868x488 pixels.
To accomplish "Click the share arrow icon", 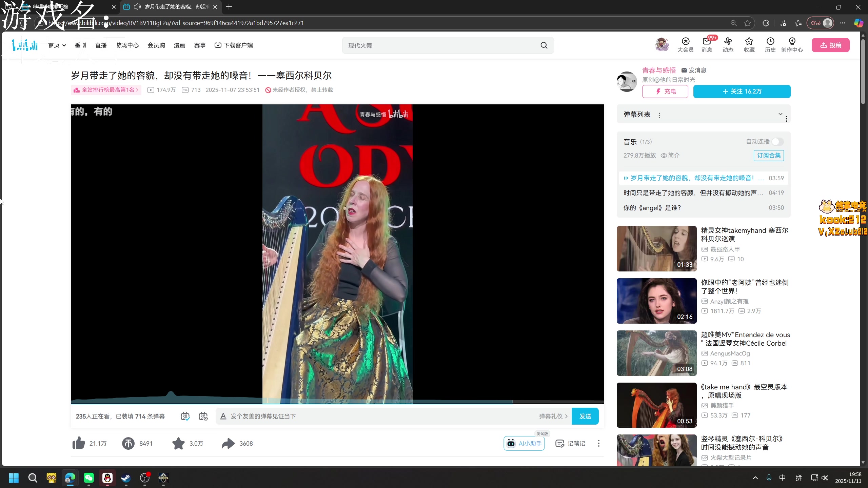I will 228,443.
